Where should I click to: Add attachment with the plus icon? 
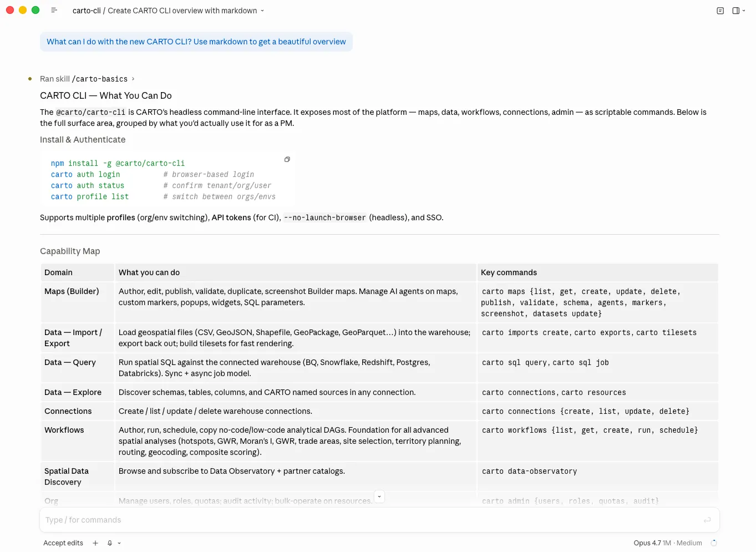tap(95, 543)
